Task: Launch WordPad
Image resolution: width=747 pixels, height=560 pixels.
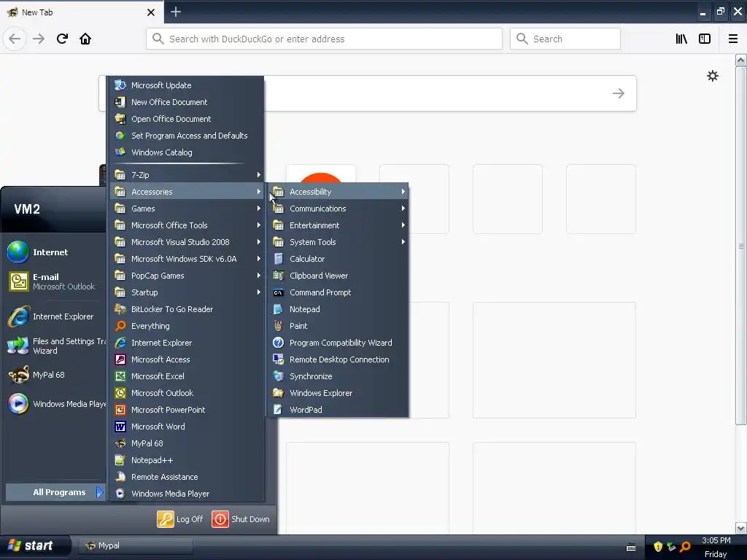Action: (338, 410)
